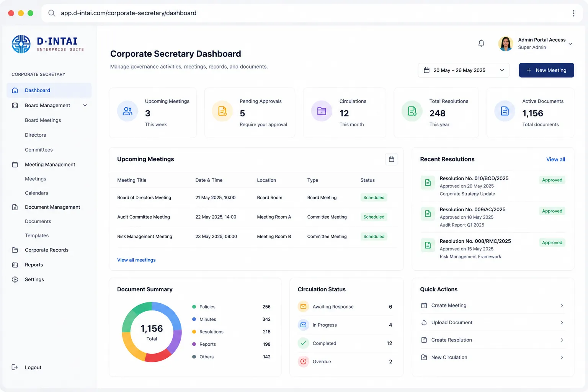Viewport: 588px width, 392px height.
Task: Navigate to Calendars
Action: [x=36, y=193]
